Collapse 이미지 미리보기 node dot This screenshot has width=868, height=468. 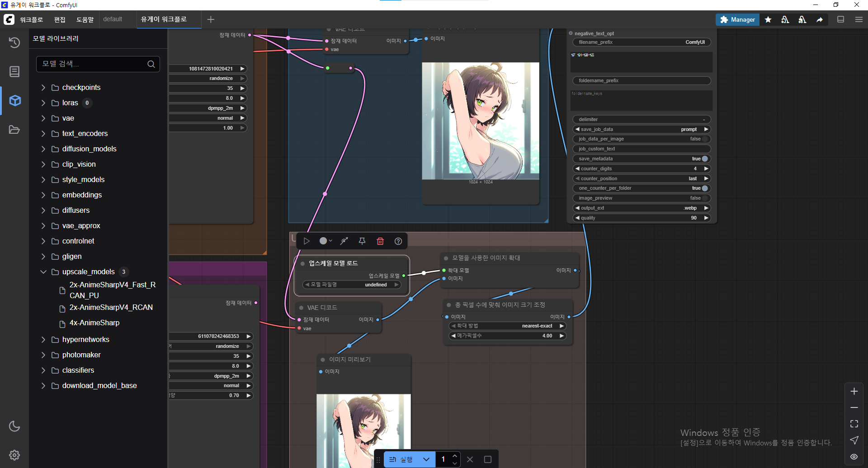pyautogui.click(x=323, y=360)
